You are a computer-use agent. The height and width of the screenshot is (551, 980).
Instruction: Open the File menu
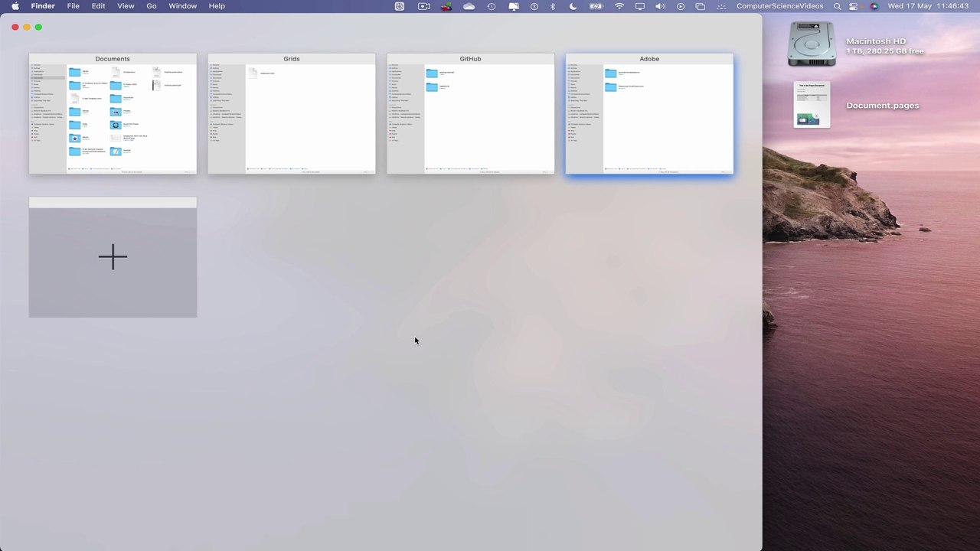point(73,6)
